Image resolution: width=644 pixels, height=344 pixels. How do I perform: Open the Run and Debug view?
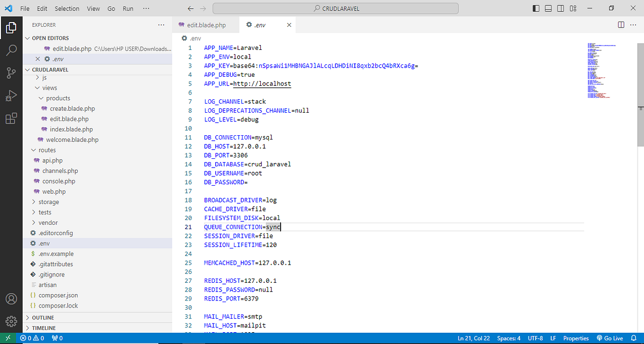point(11,96)
